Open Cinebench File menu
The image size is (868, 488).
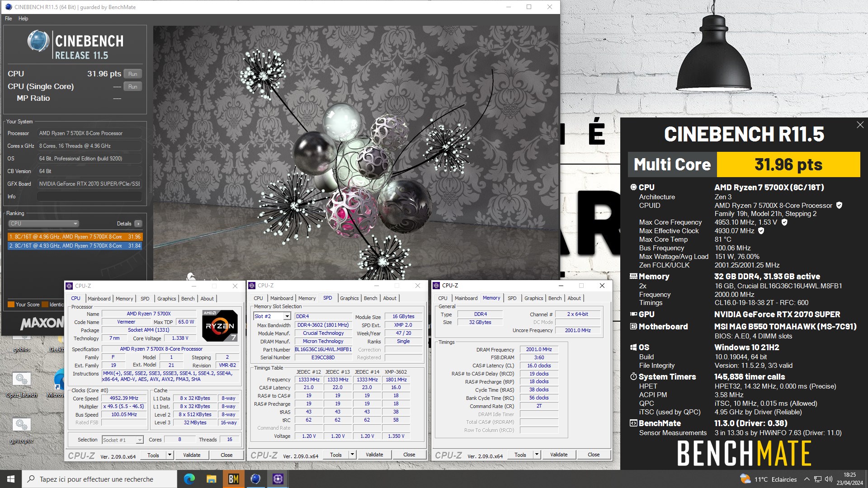[9, 19]
